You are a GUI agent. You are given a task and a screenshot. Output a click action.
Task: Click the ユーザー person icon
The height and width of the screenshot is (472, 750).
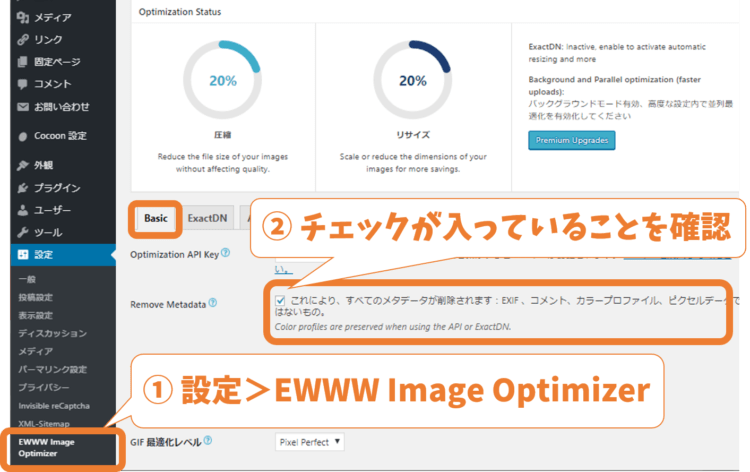(x=22, y=210)
